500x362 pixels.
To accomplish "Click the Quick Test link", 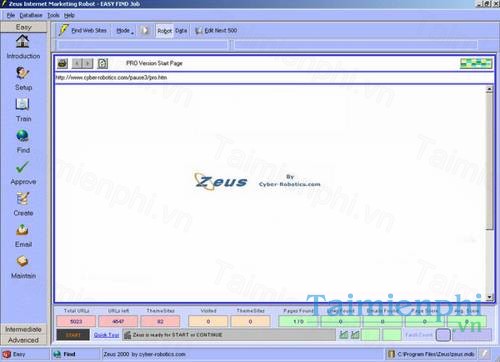I will [106, 335].
